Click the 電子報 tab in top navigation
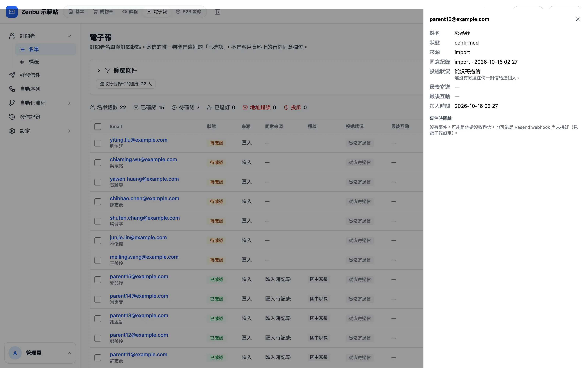 [157, 12]
